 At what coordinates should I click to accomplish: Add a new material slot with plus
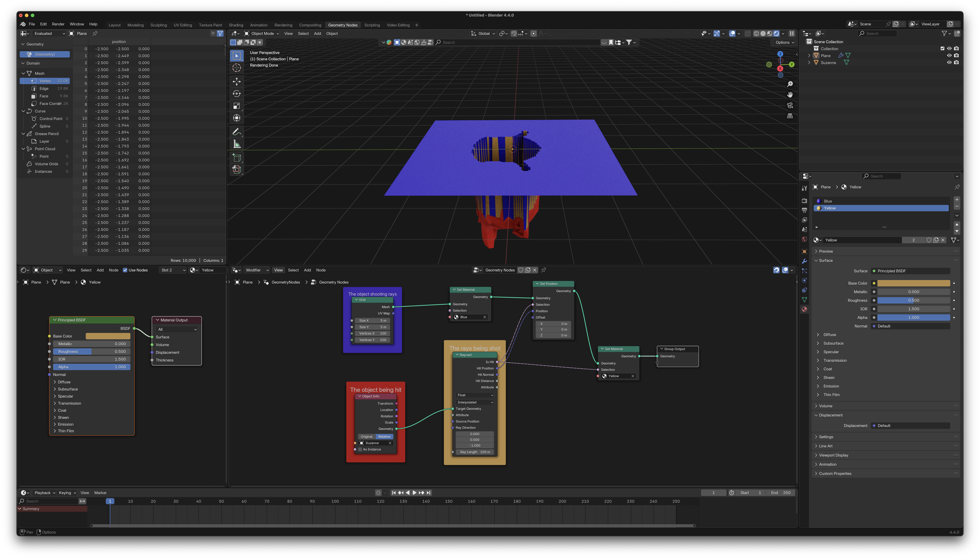(957, 200)
